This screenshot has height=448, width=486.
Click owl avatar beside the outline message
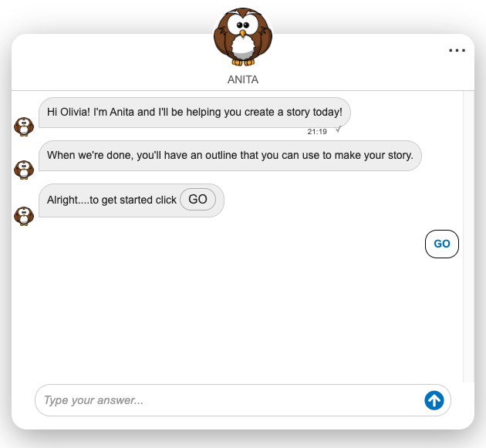(24, 169)
